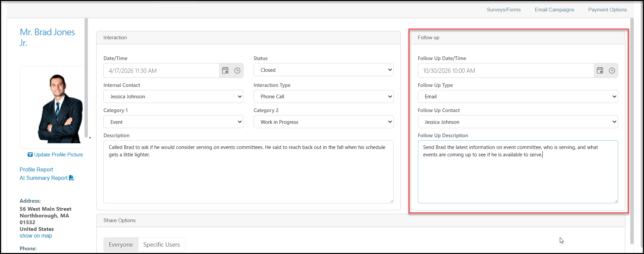Image resolution: width=644 pixels, height=254 pixels.
Task: Click the Follow up panel header
Action: tap(518, 38)
